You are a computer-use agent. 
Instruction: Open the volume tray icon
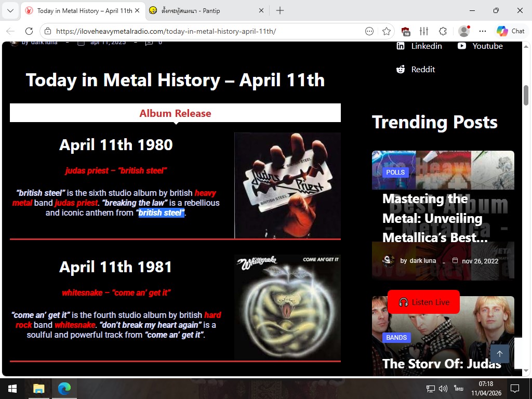(x=443, y=389)
